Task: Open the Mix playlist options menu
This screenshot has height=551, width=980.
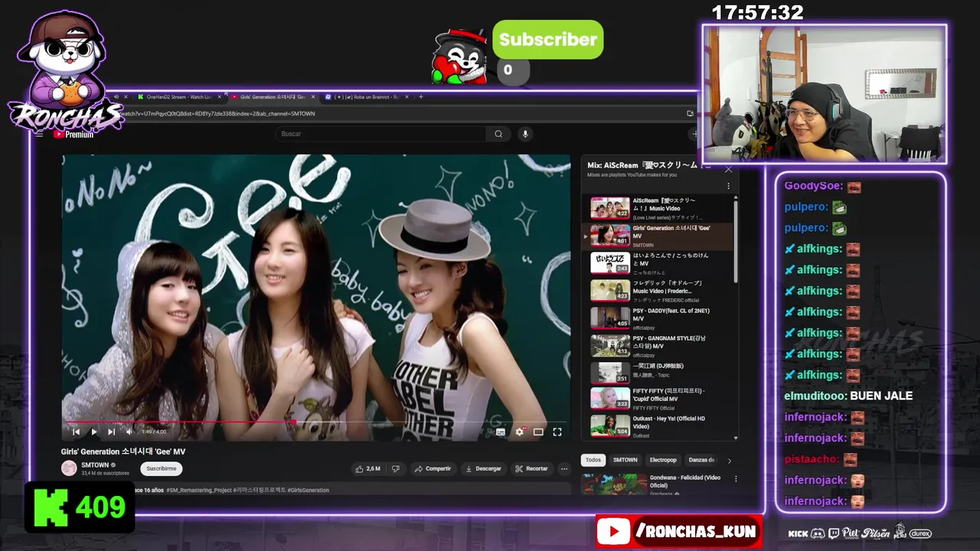Action: [728, 186]
